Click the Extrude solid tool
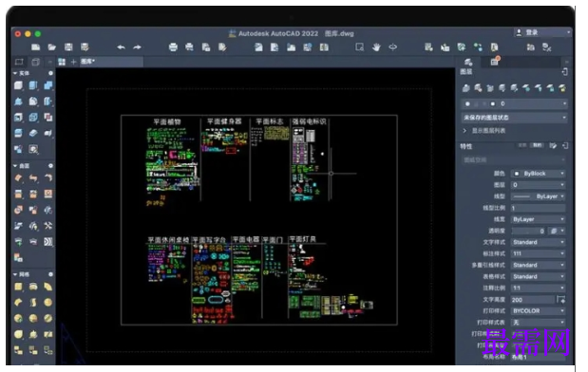The image size is (588, 372). coord(33,85)
